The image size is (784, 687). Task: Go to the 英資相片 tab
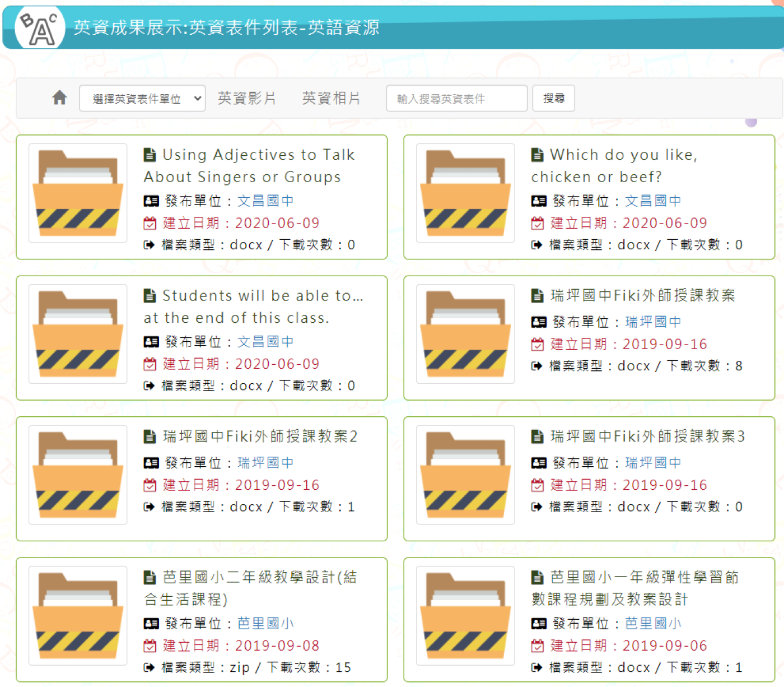331,99
